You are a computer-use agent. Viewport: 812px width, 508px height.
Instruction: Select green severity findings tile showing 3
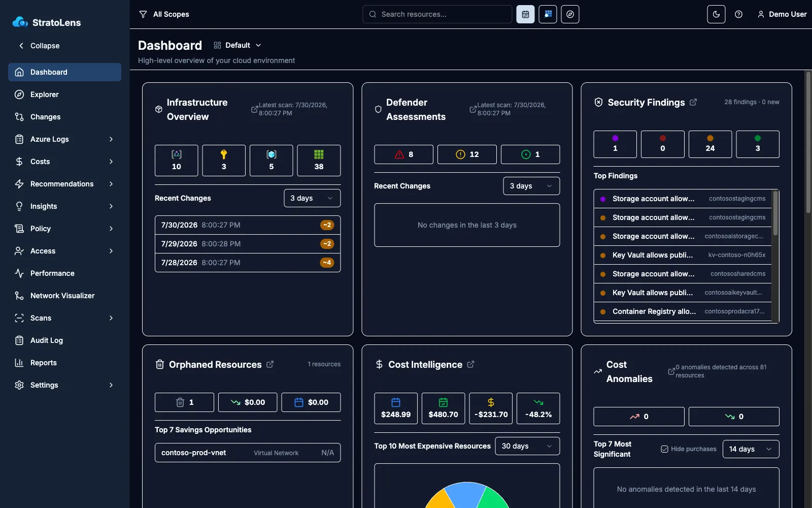click(x=758, y=144)
